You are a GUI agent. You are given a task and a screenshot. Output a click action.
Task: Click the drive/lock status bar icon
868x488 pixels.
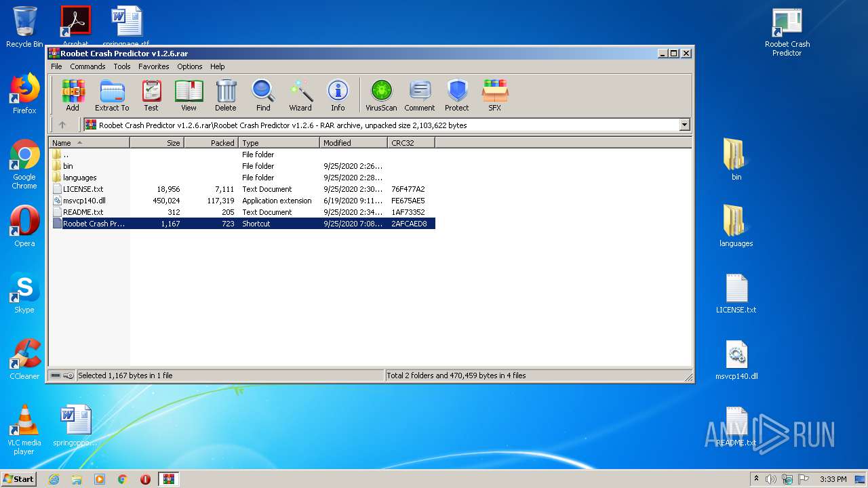click(62, 375)
